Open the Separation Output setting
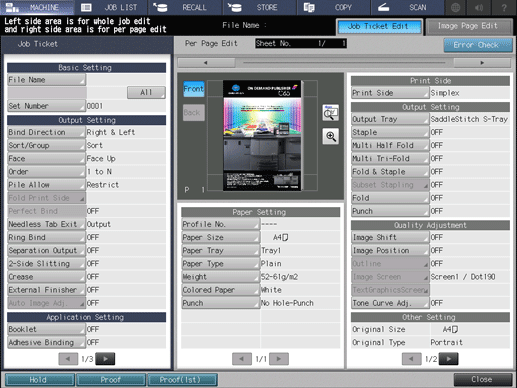517x388 pixels. 46,251
